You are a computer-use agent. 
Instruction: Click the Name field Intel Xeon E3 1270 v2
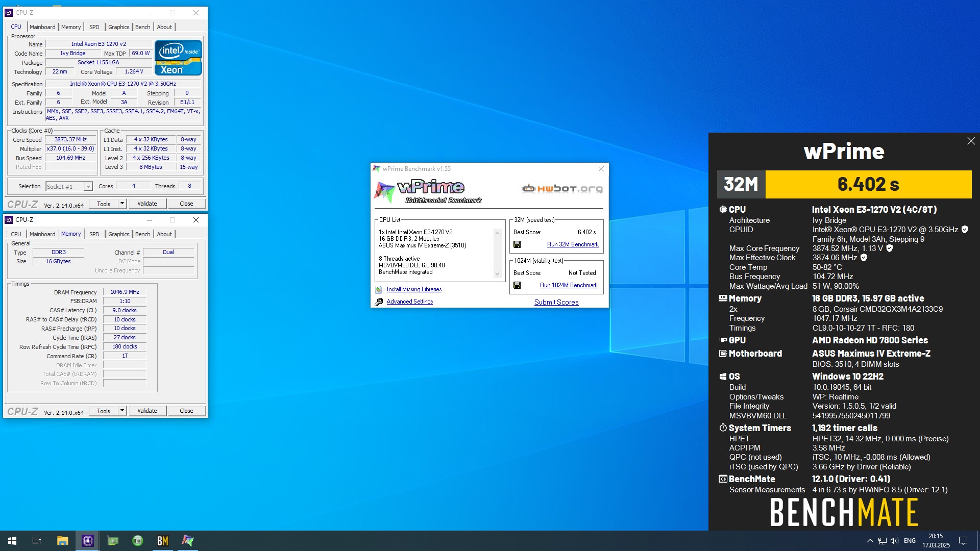click(x=99, y=44)
